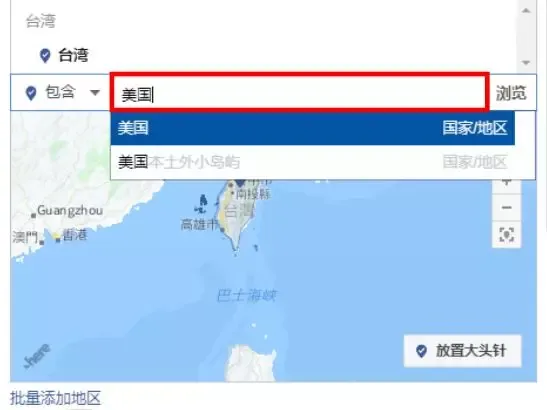Focus the location search field containing 美国
547x410 pixels.
click(x=299, y=93)
